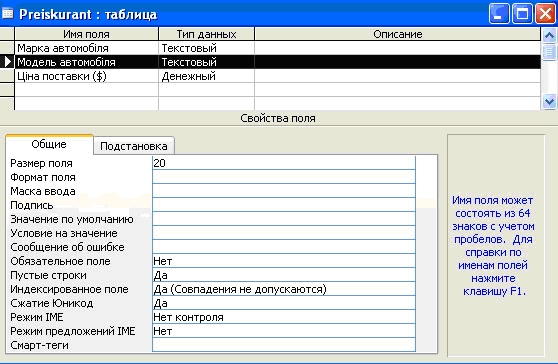Click row selector of Ціна поставки row

click(7, 76)
